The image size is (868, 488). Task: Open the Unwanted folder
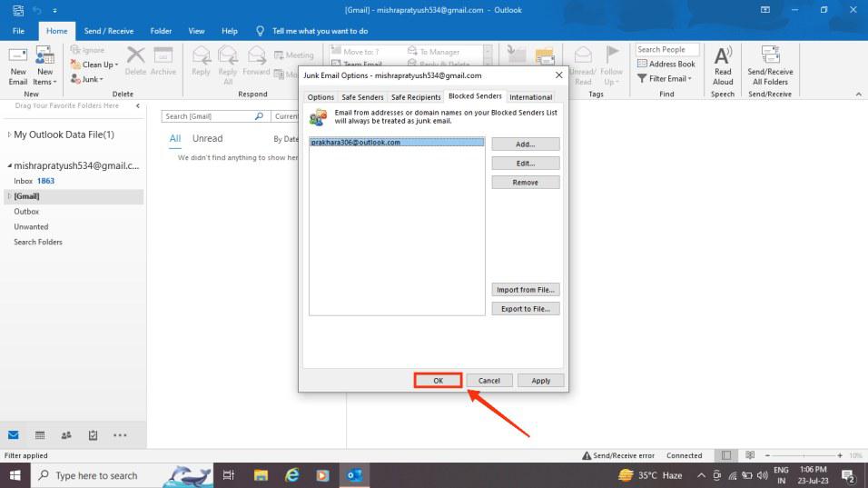pos(31,226)
